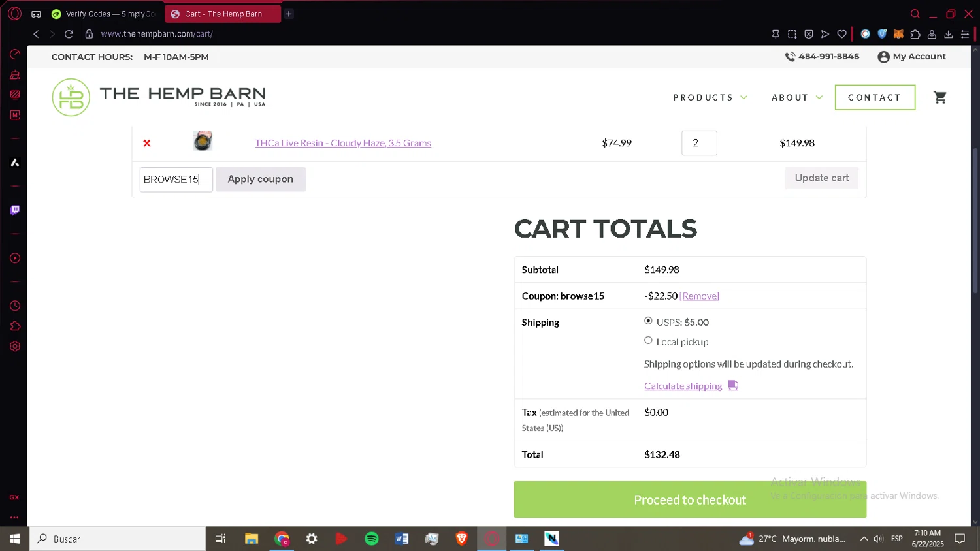Screen dimensions: 980x551
Task: Show hidden system tray icons chevron
Action: [x=864, y=539]
